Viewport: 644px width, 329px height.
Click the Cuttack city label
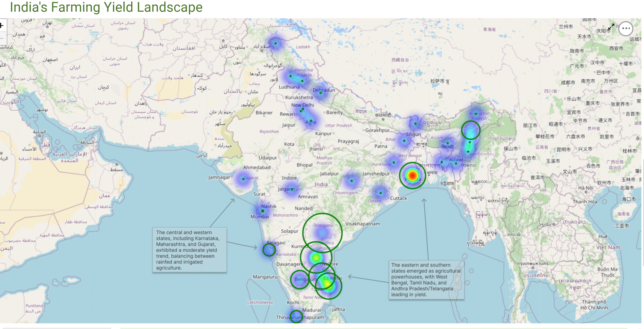coord(399,198)
